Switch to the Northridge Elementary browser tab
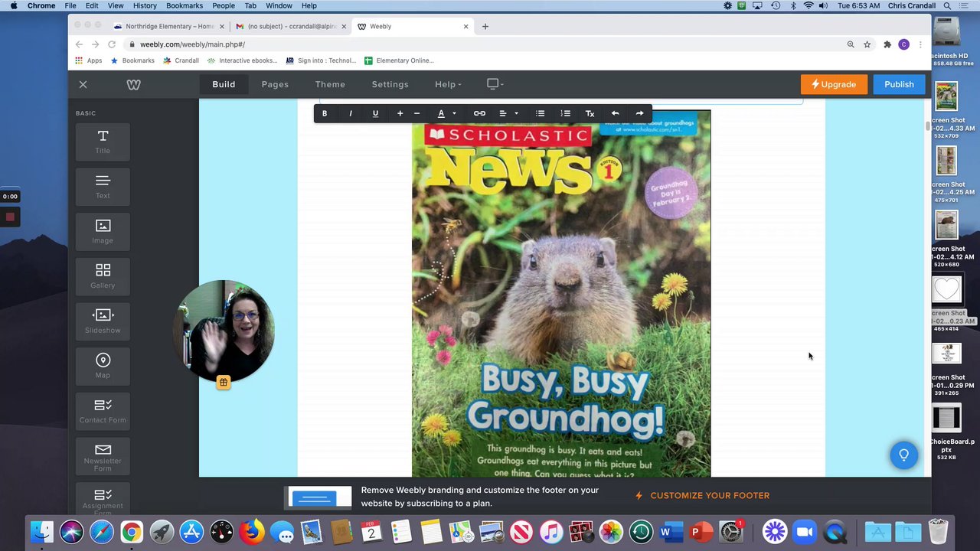The height and width of the screenshot is (551, 980). pyautogui.click(x=169, y=26)
